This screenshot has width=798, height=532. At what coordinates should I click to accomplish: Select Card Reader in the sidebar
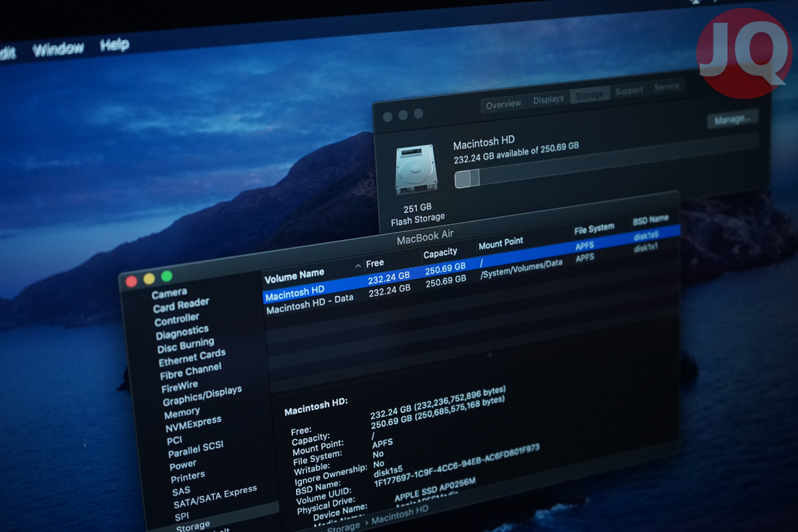(181, 305)
